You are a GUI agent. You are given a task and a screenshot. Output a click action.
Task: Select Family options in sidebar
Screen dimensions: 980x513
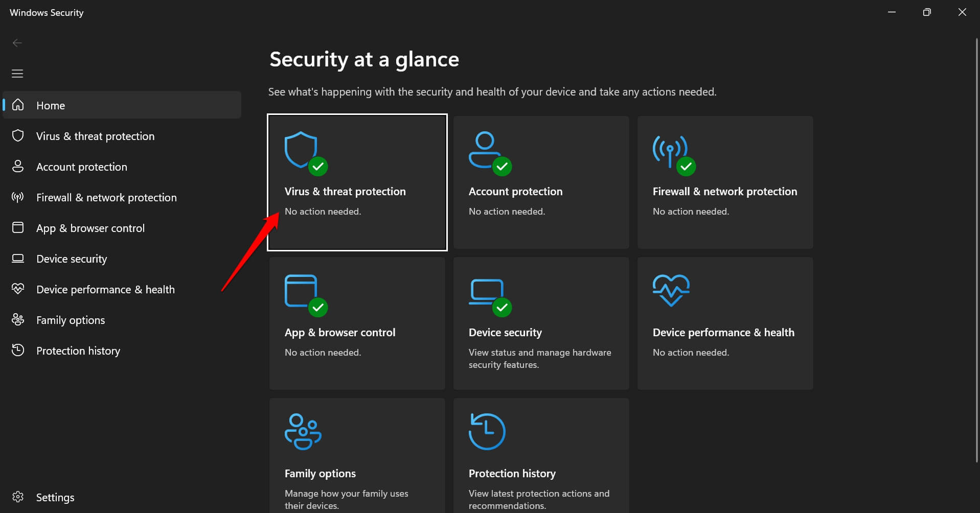click(x=122, y=320)
